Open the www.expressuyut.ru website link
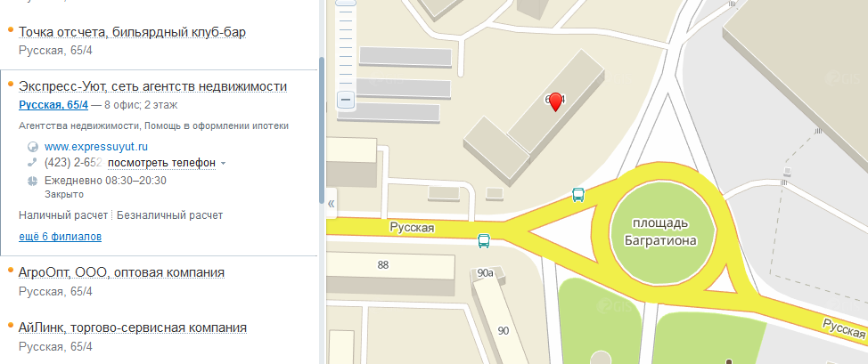Image resolution: width=868 pixels, height=364 pixels. pos(95,147)
